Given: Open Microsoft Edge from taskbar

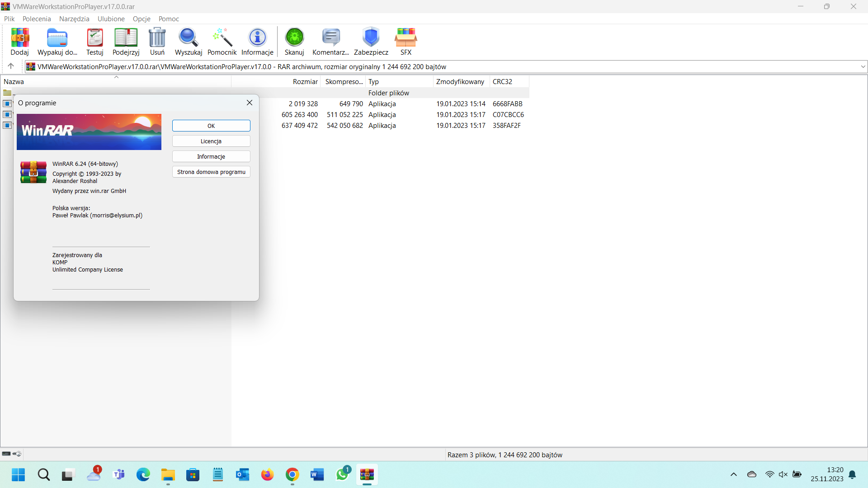Looking at the screenshot, I should [143, 474].
